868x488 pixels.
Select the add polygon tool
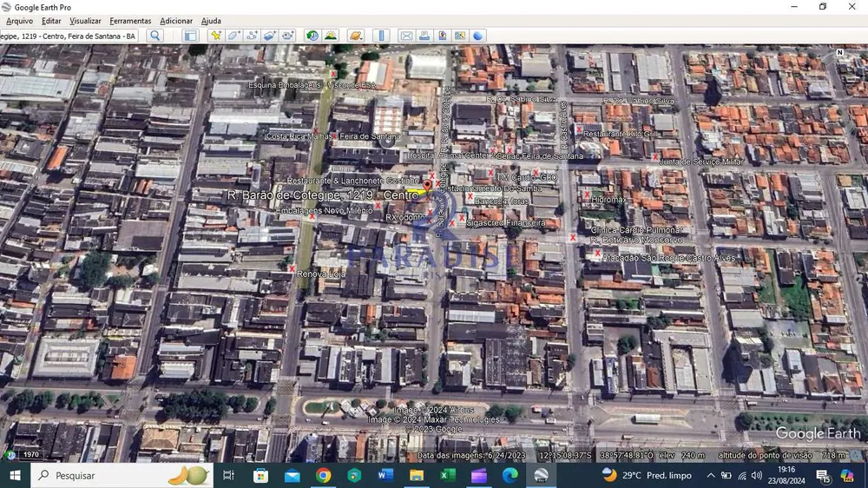[x=233, y=36]
